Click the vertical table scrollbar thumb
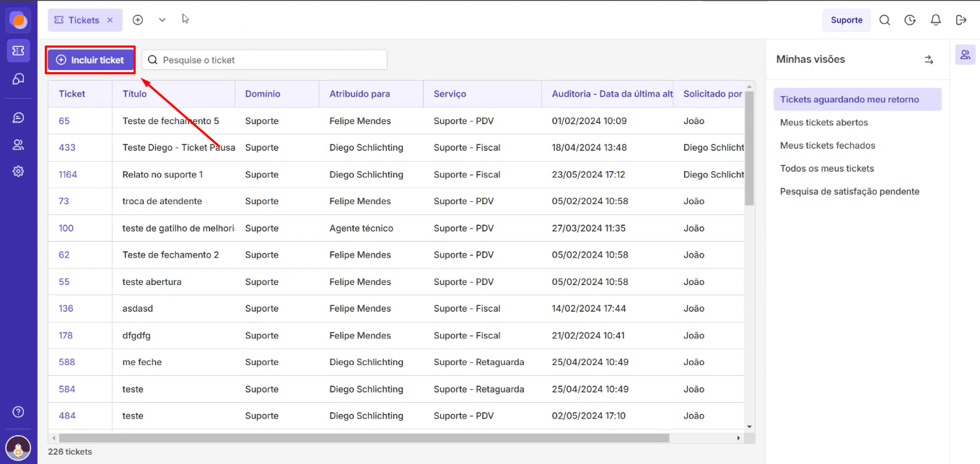980x464 pixels. (x=749, y=148)
